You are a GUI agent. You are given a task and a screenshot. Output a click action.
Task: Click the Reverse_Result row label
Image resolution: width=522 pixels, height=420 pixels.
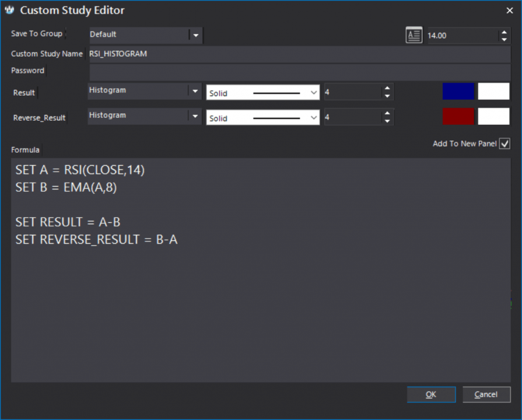tap(39, 118)
